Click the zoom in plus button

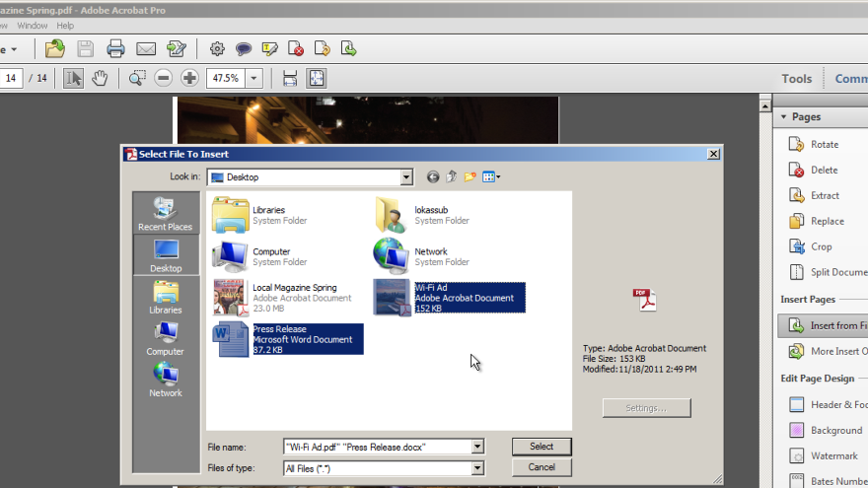point(189,78)
